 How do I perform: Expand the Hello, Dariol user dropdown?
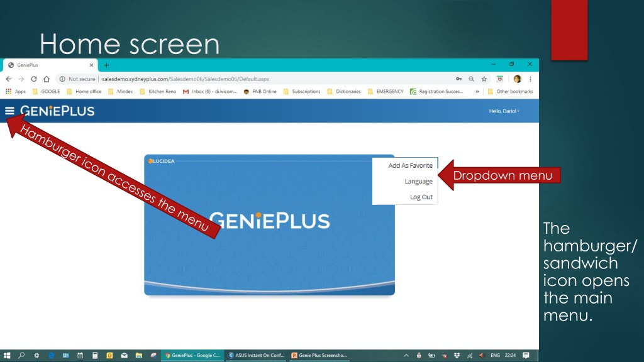click(504, 111)
